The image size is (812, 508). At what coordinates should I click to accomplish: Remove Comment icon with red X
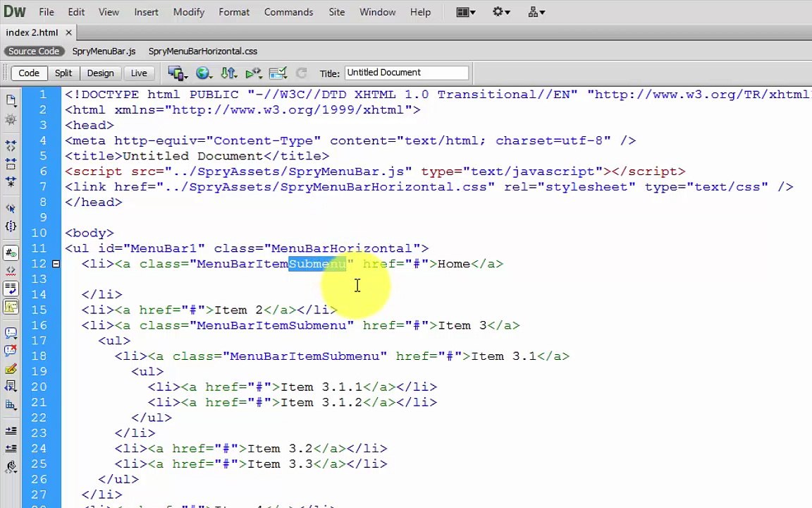(11, 351)
